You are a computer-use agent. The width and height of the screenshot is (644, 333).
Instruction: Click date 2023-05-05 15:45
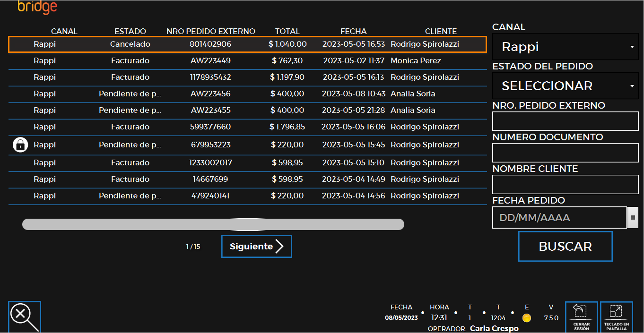pos(354,145)
